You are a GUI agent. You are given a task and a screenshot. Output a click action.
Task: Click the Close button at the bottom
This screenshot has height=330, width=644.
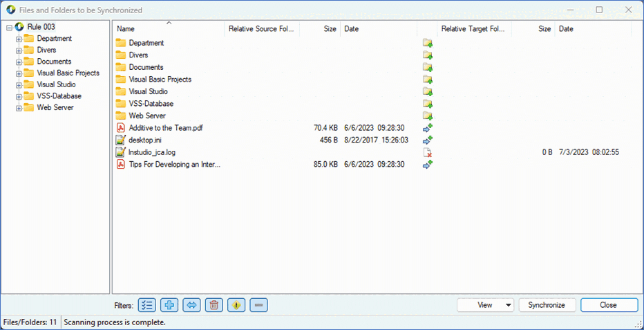tap(608, 305)
